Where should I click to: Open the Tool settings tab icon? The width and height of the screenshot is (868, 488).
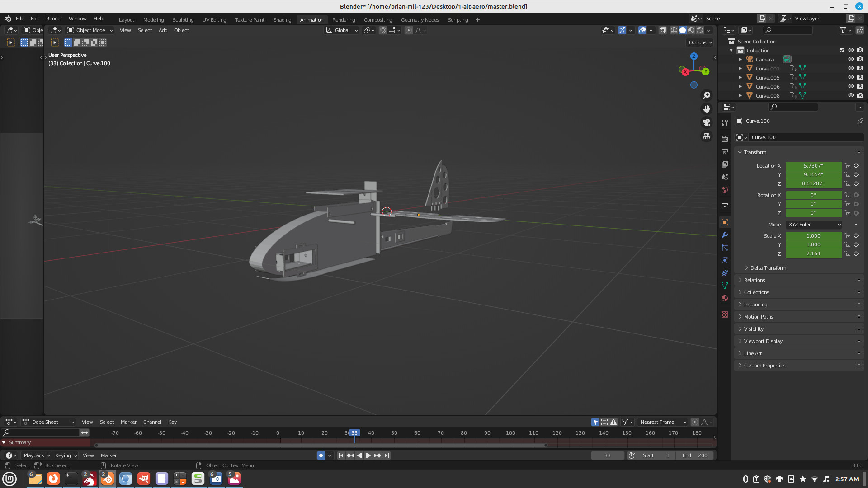point(725,122)
